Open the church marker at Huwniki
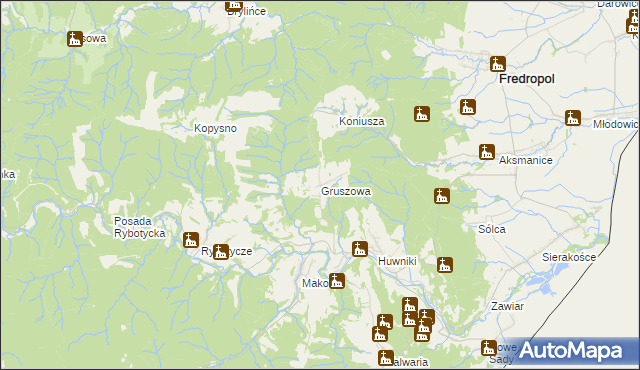The width and height of the screenshot is (640, 370). point(360,248)
